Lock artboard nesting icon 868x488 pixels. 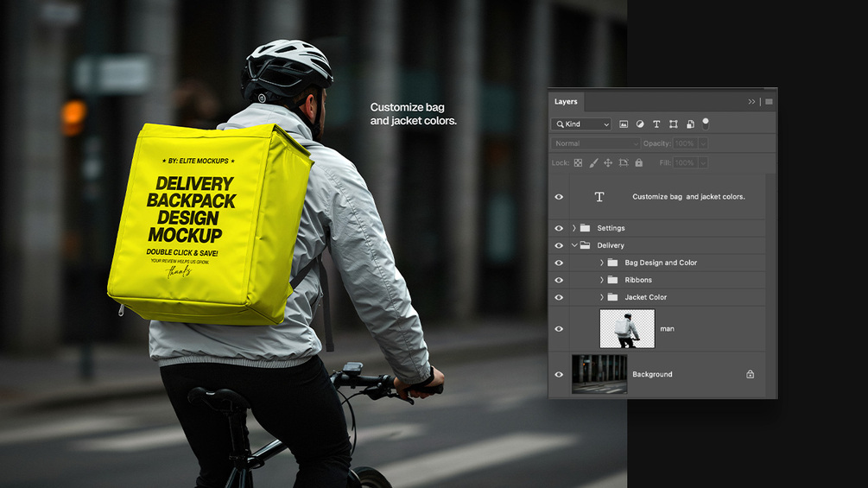click(x=624, y=162)
